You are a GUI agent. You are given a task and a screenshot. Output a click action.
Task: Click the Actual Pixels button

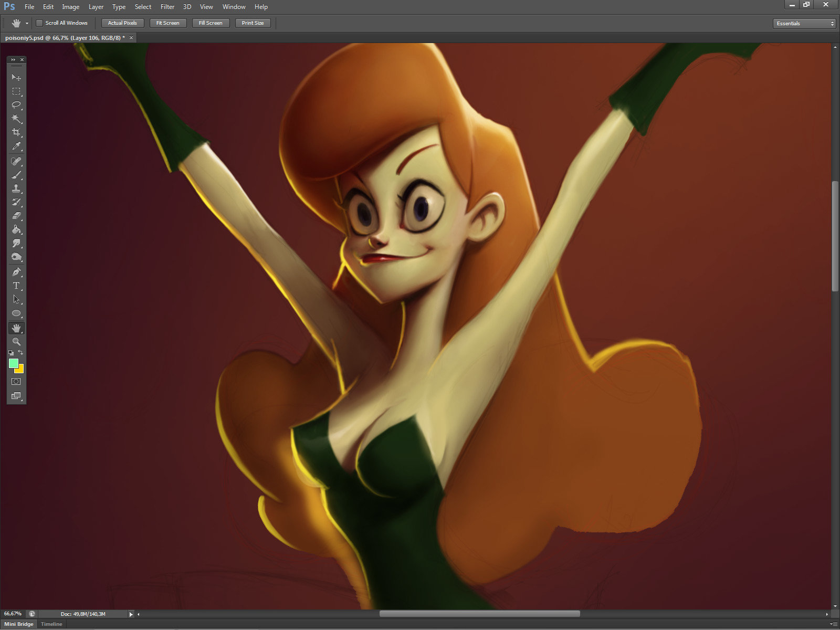122,23
